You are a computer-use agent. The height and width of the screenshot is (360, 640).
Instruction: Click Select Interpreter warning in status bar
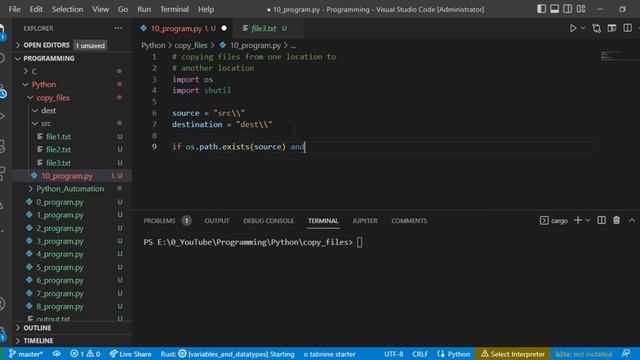[513, 354]
